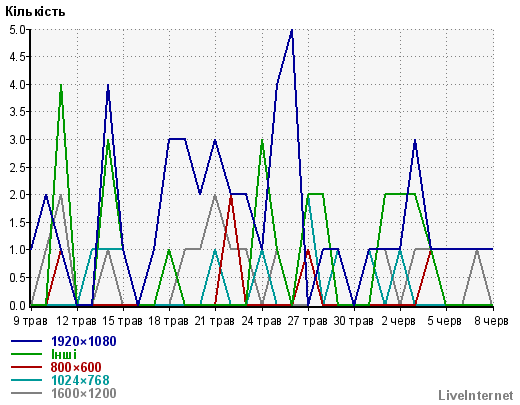Click the 1600×1200 legend label

[x=84, y=393]
